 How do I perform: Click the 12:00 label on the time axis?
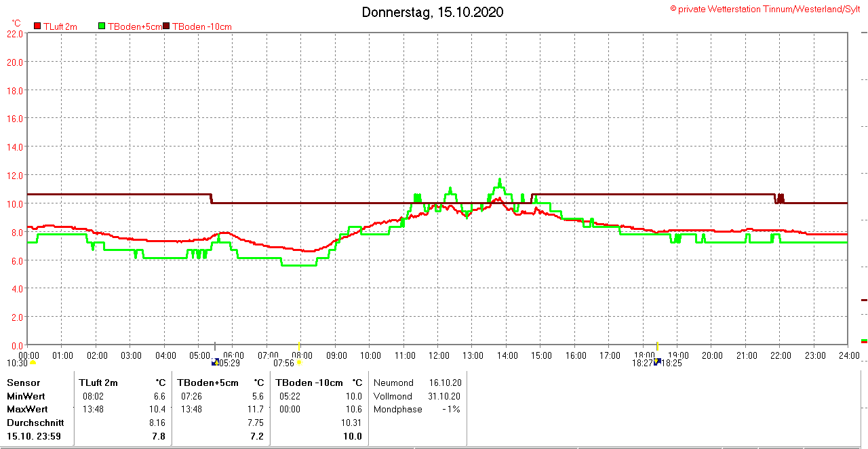pos(438,355)
